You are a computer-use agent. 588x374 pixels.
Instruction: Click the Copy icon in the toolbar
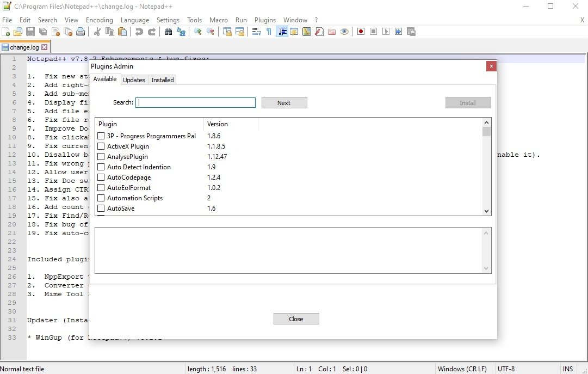tap(110, 32)
